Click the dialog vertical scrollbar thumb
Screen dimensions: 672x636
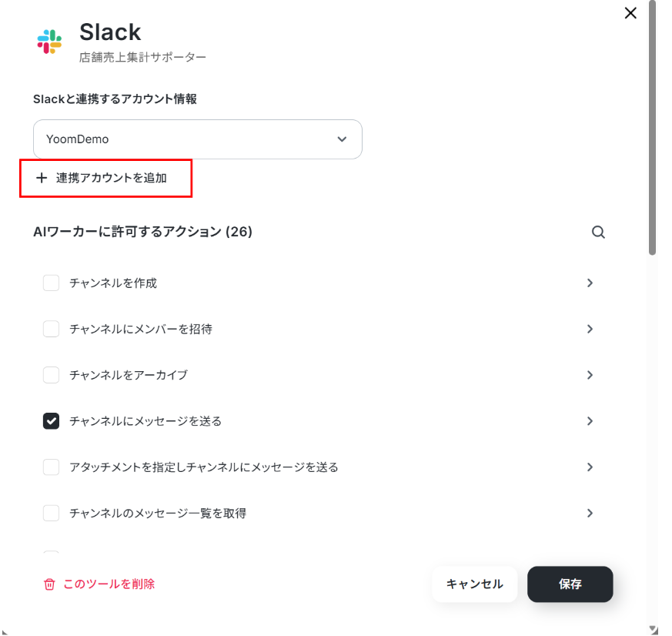pos(652,128)
